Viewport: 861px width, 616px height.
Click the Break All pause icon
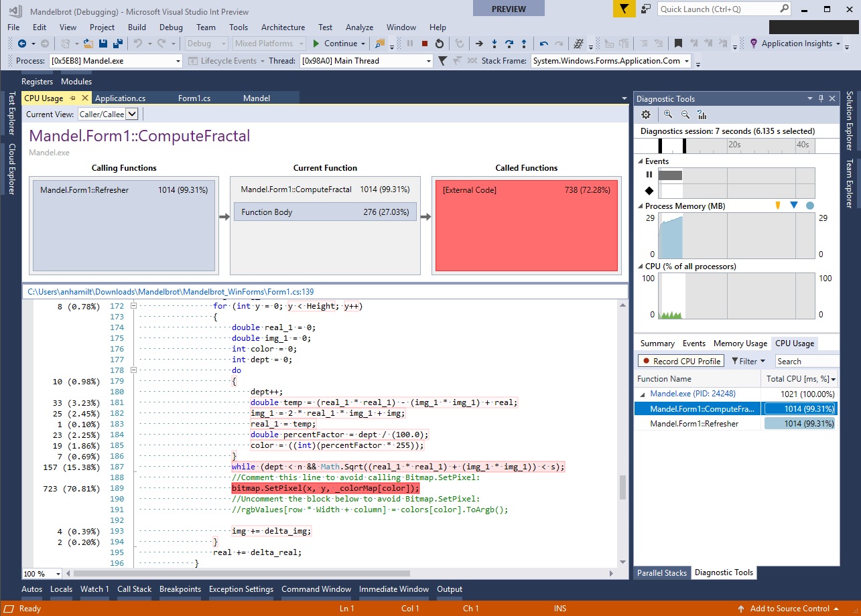(410, 44)
